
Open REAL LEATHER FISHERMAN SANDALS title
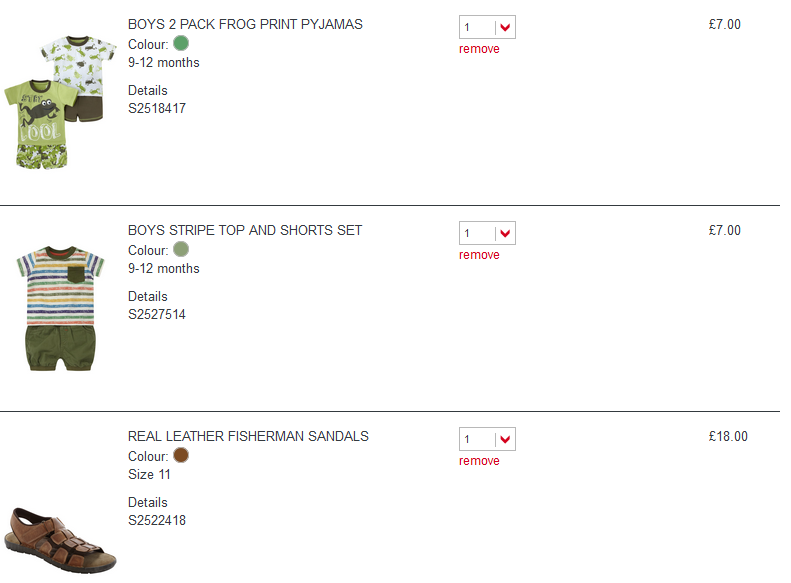coord(248,436)
